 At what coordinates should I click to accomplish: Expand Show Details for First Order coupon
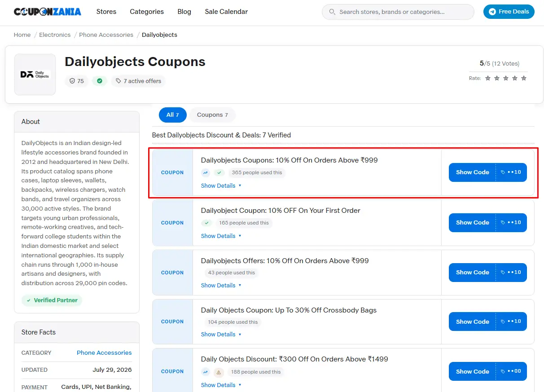tap(221, 236)
